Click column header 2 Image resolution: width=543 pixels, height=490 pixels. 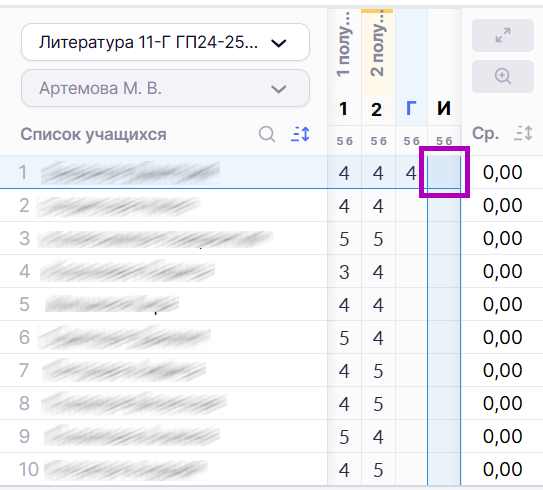[377, 109]
